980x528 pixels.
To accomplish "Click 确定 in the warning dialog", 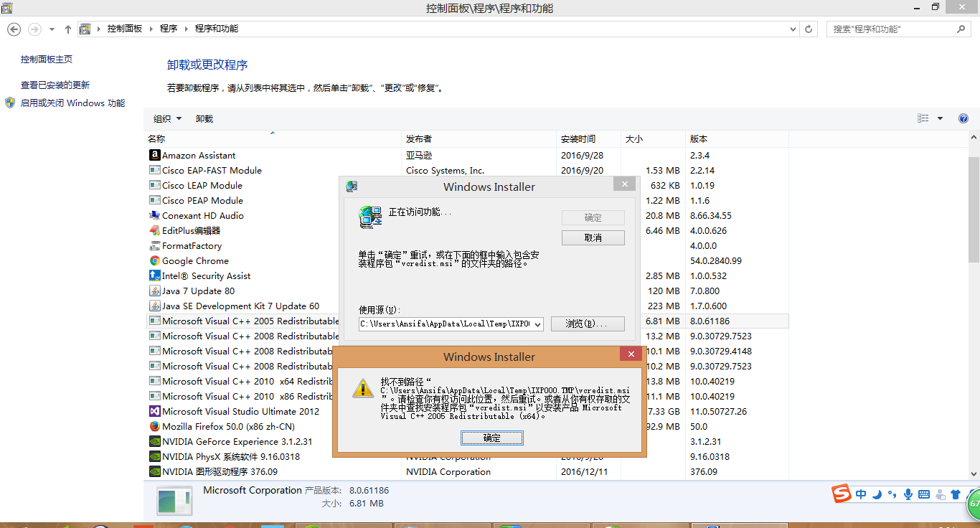I will (x=492, y=438).
